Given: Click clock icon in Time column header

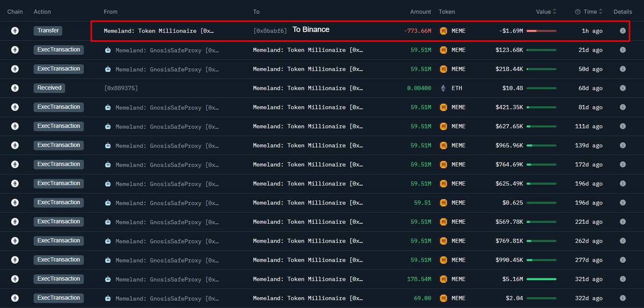Looking at the screenshot, I should 578,12.
